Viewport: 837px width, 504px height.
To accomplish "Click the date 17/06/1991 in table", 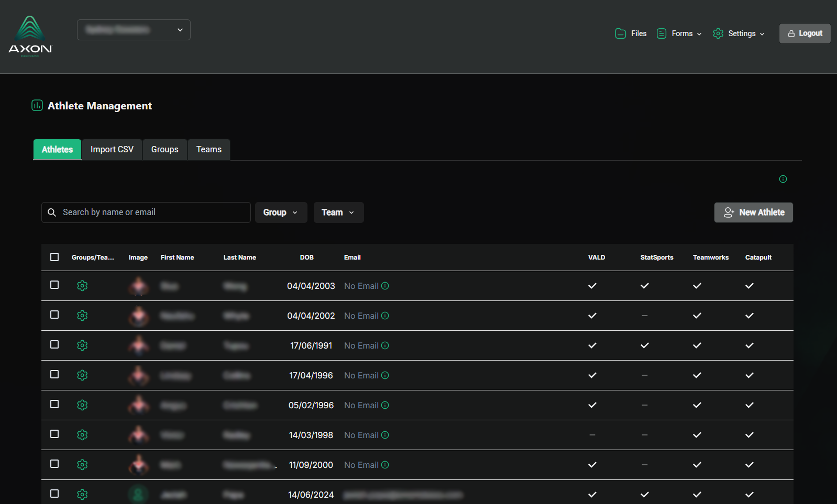I will click(x=311, y=345).
